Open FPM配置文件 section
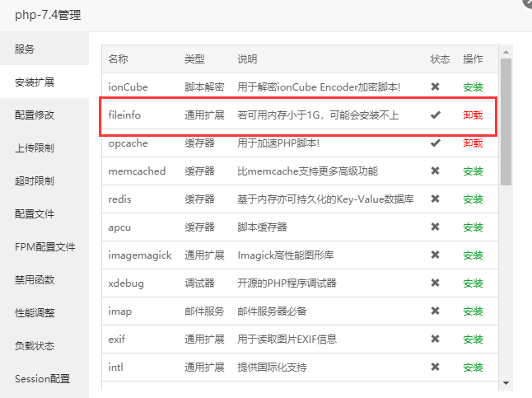The width and height of the screenshot is (532, 398). (x=44, y=247)
